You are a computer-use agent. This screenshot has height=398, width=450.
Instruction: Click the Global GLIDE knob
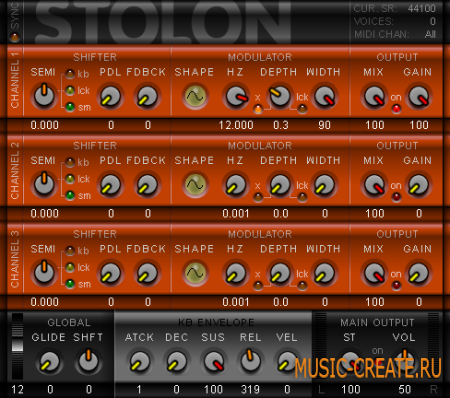pyautogui.click(x=49, y=362)
